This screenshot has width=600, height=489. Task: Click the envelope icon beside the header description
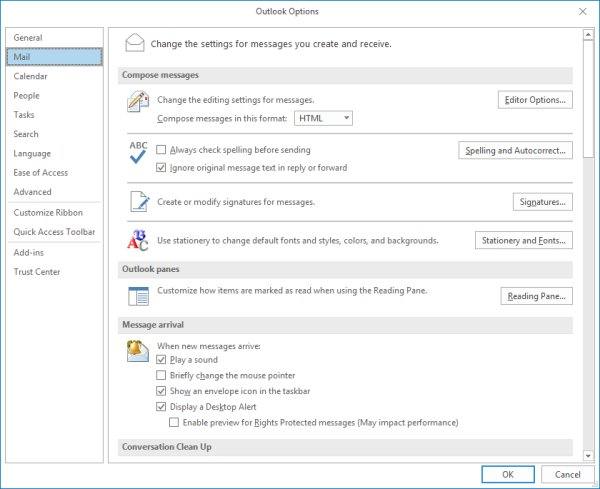(135, 43)
